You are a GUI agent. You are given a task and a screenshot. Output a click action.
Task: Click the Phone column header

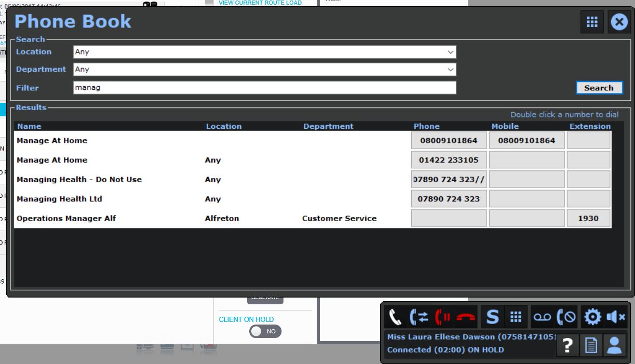click(427, 126)
